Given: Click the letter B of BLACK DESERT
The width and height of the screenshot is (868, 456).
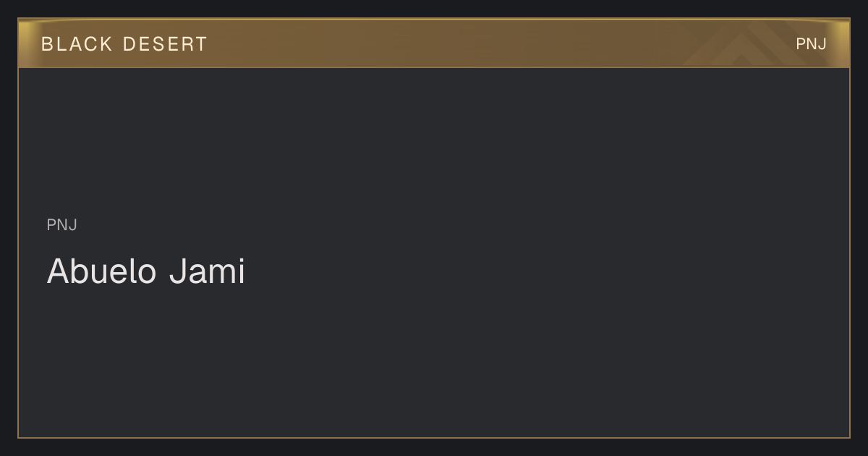Looking at the screenshot, I should pyautogui.click(x=47, y=44).
